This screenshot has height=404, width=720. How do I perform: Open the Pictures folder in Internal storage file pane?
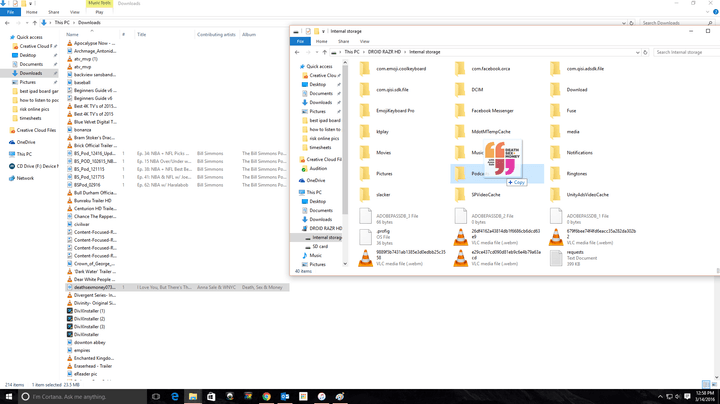pos(376,174)
